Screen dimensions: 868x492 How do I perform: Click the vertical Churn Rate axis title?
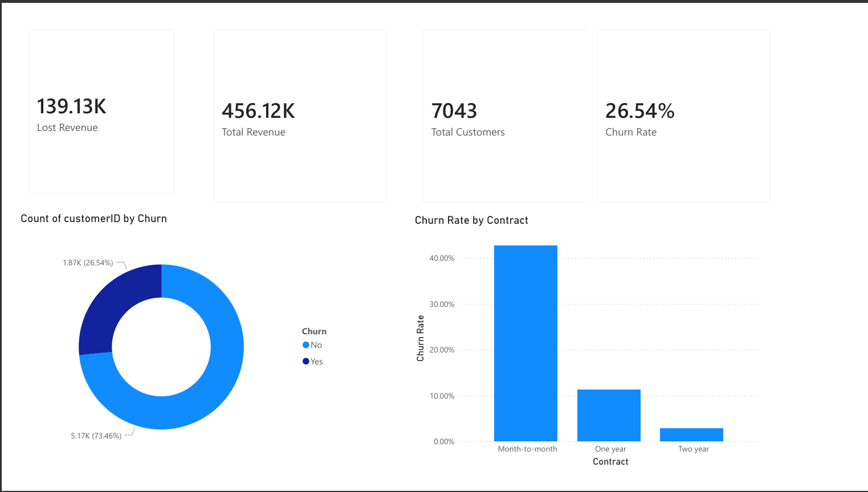click(x=421, y=338)
